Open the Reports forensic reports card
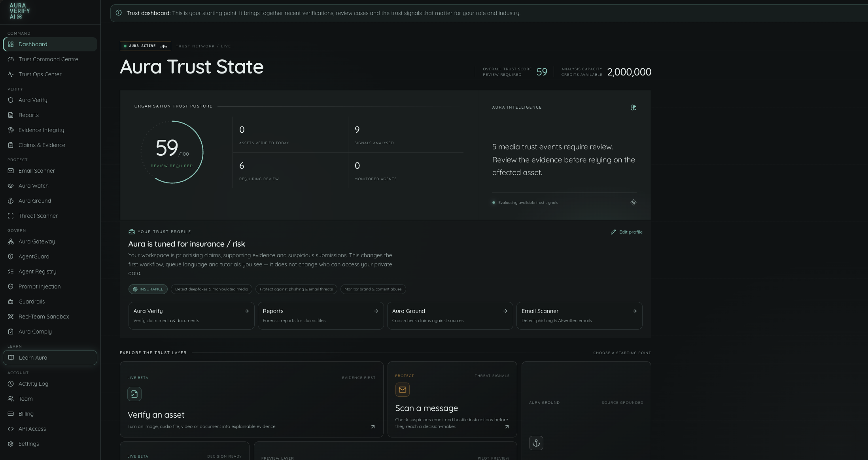868x460 pixels. point(321,316)
